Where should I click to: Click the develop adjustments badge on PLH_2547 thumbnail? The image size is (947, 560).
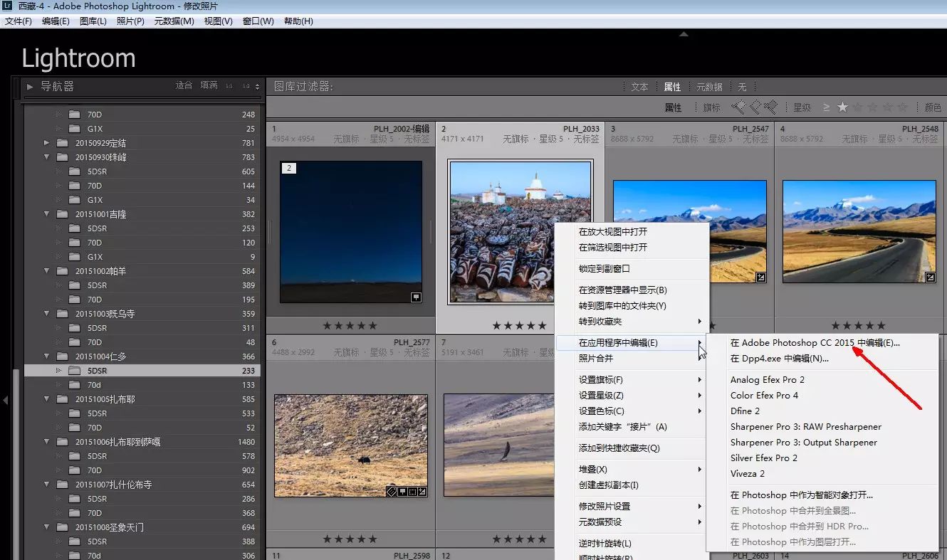point(761,278)
